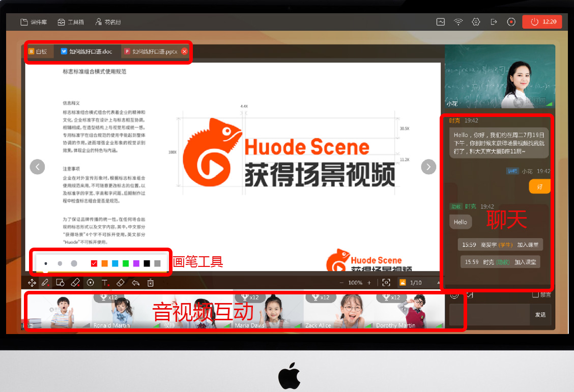This screenshot has width=574, height=392.
Task: Open settings via the gear icon
Action: point(475,22)
